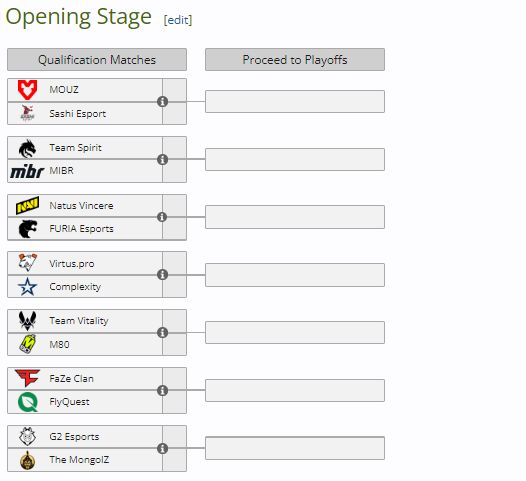Image resolution: width=526 pixels, height=481 pixels.
Task: Select the Qualification Matches column header
Action: tap(97, 60)
